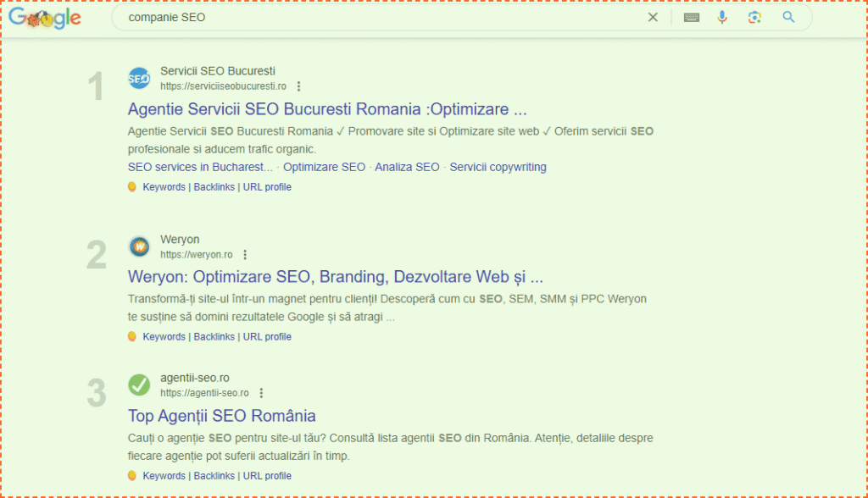Click the green checkmark favicon of agentii-seo.ro
Image resolution: width=868 pixels, height=498 pixels.
click(x=139, y=385)
